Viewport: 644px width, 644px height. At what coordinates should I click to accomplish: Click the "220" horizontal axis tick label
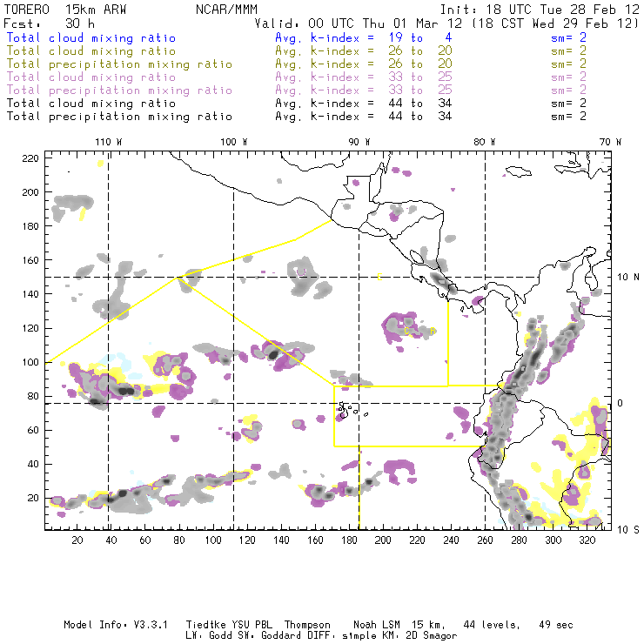[417, 540]
